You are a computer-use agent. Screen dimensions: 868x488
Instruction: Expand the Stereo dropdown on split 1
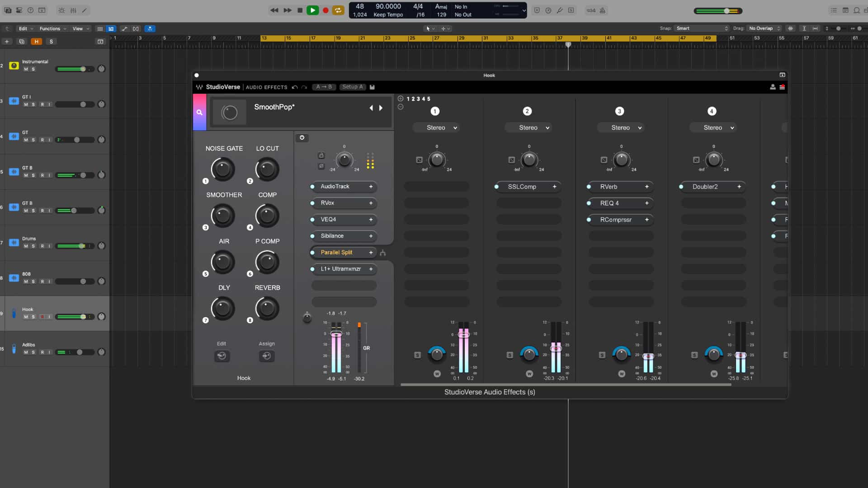[x=437, y=128]
